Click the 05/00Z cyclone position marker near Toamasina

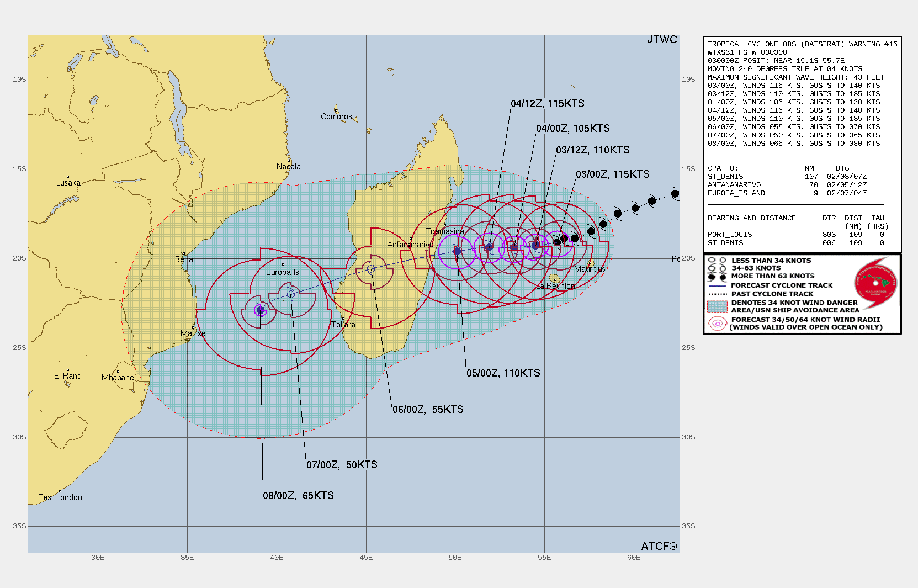coord(457,251)
